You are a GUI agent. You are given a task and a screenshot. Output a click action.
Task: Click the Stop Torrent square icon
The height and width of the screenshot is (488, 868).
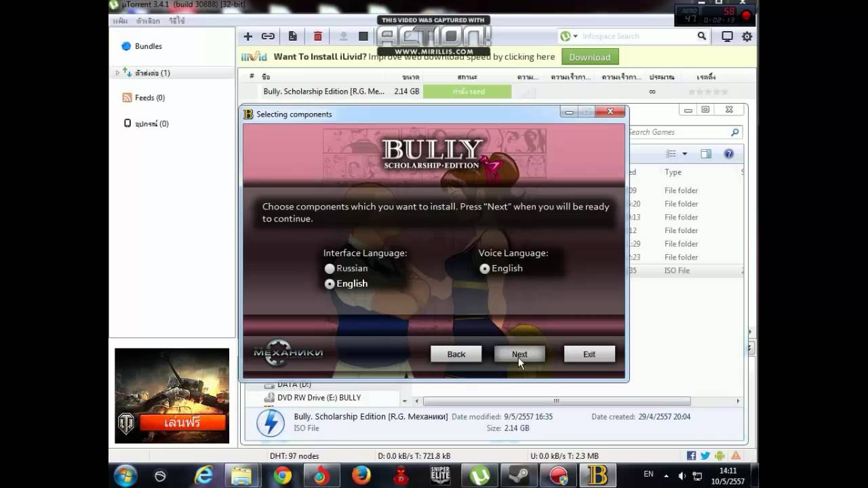[363, 37]
